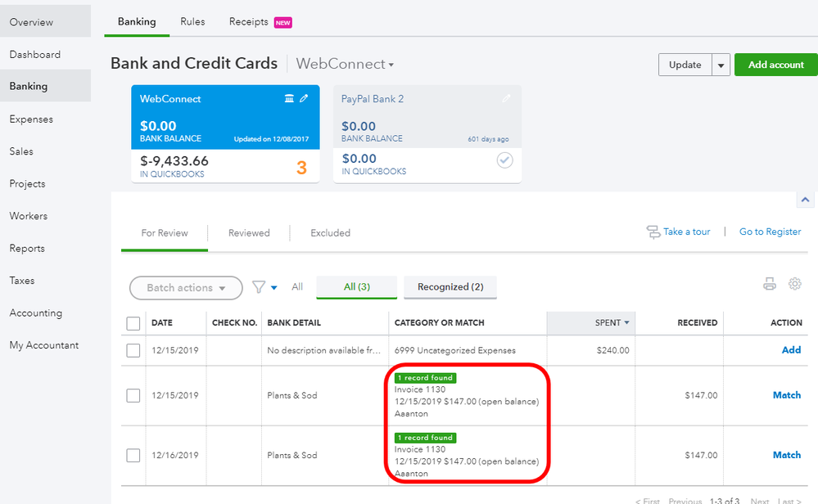Open Go to Register link
Viewport: 818px width, 504px height.
pos(770,232)
